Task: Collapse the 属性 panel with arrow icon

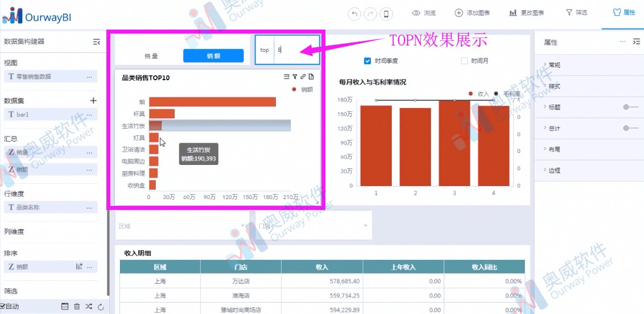Action: coord(636,42)
